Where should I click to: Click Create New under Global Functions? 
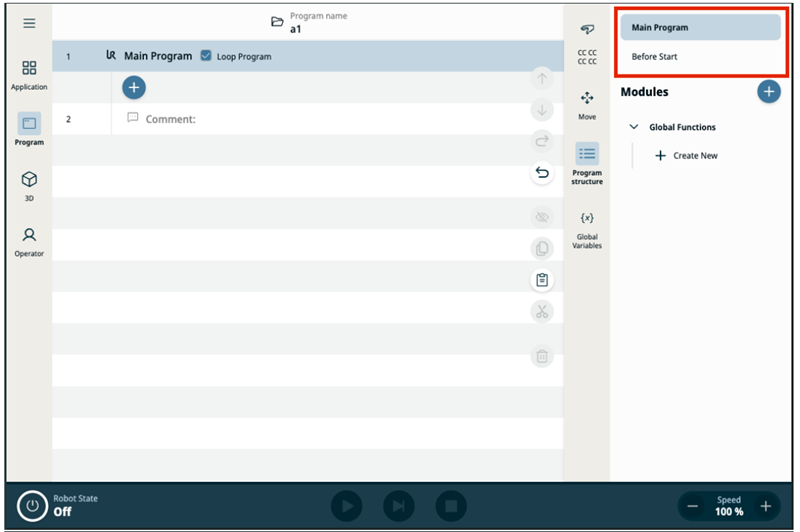pos(686,156)
